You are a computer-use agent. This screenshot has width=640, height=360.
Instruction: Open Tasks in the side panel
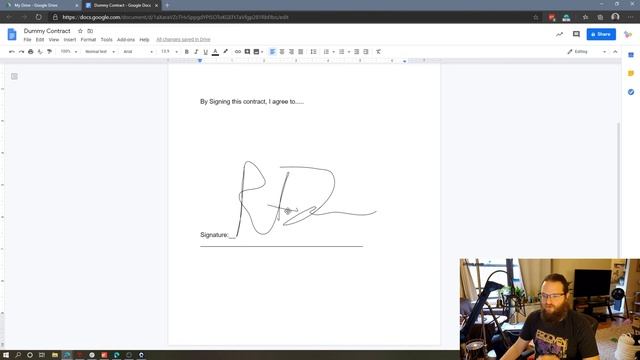[x=631, y=92]
